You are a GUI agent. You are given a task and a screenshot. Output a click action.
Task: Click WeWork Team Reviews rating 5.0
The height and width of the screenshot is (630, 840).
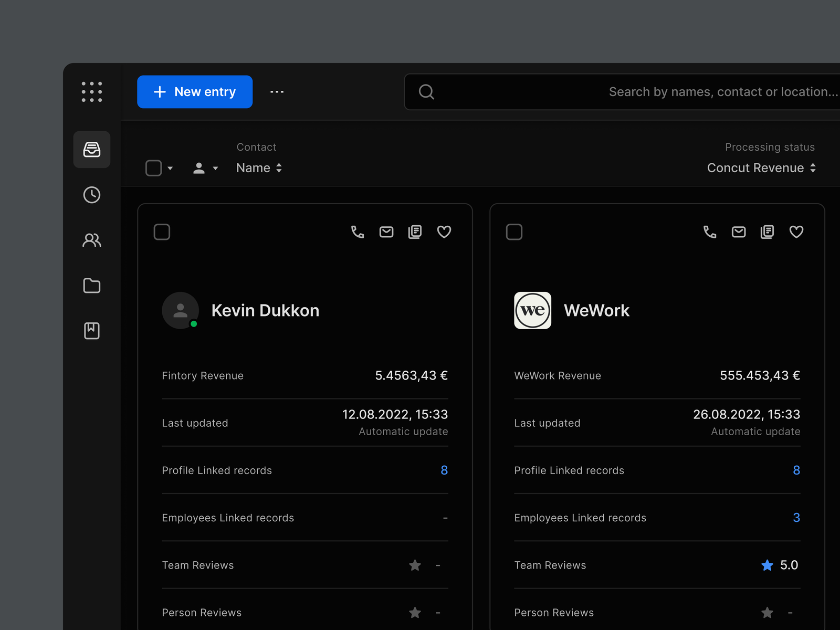[x=789, y=565]
